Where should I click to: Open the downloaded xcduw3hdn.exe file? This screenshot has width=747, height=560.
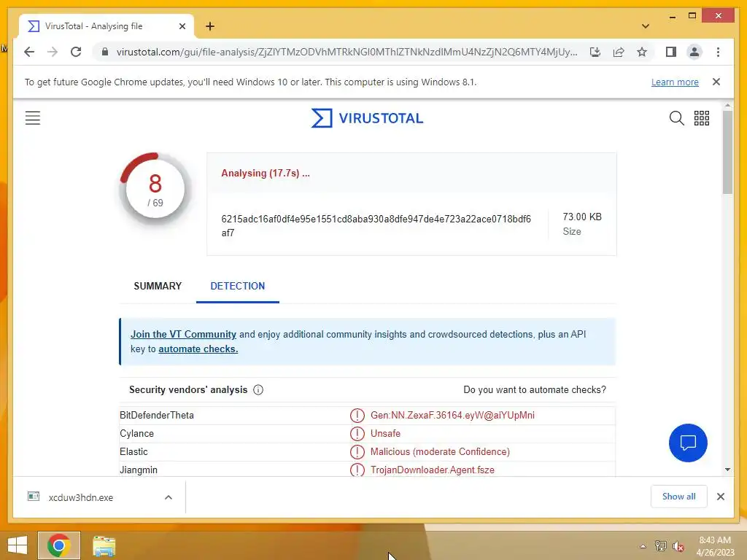point(81,497)
